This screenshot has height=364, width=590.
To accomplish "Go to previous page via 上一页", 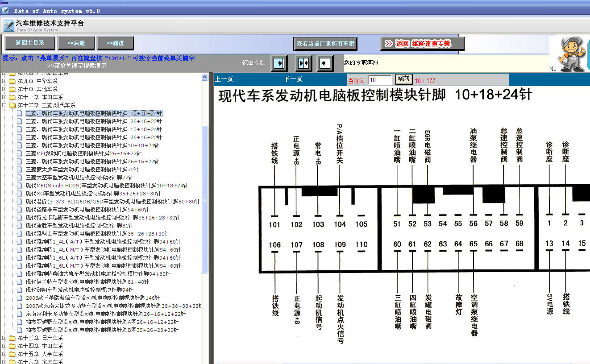I will click(224, 79).
